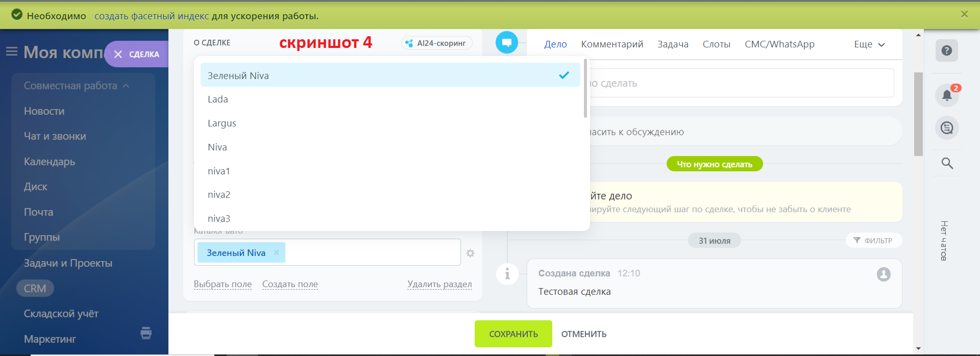Click the dropdown list scrollbar
Image resolution: width=980 pixels, height=356 pixels.
click(585, 89)
